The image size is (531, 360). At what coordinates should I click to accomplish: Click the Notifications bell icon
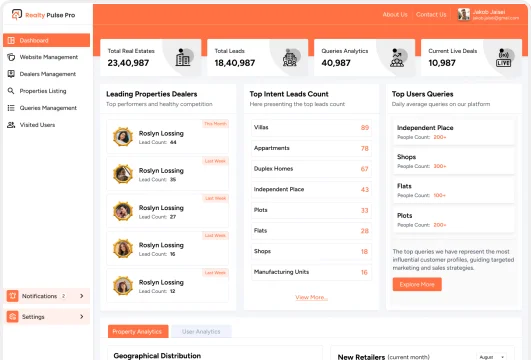pyautogui.click(x=13, y=296)
